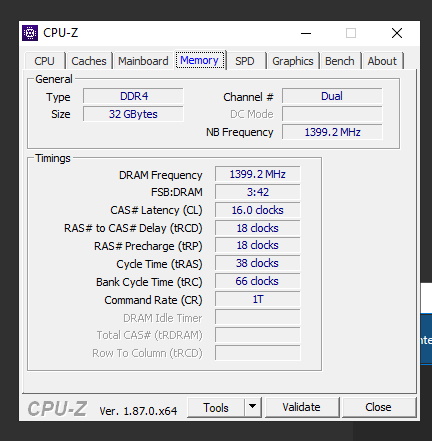This screenshot has height=441, width=432.
Task: Close CPU-Z with the title bar X
Action: pos(397,33)
